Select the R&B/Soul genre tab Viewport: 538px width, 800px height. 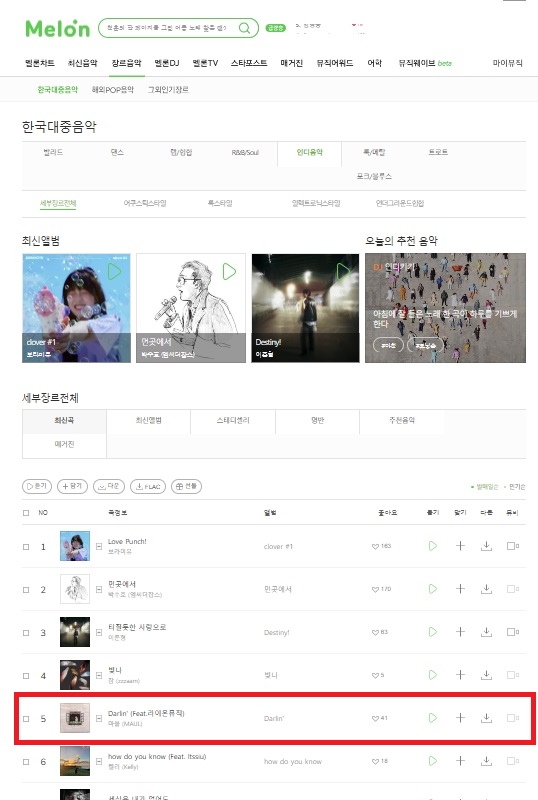pos(245,152)
